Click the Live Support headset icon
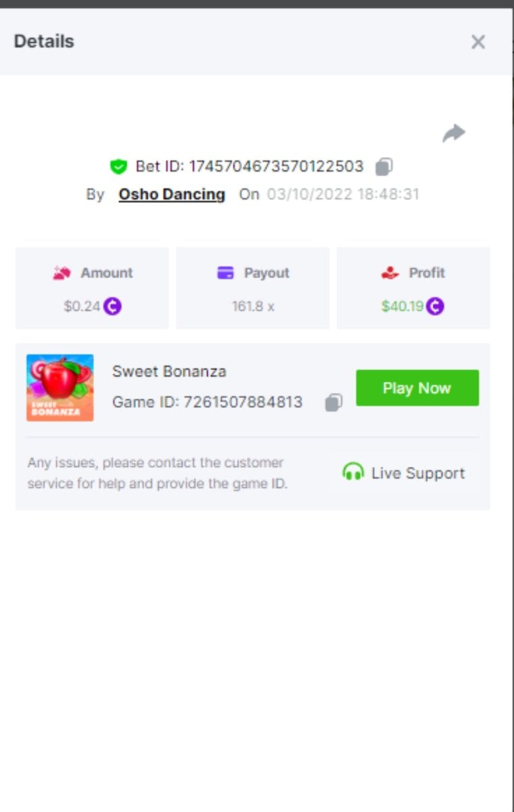The image size is (514, 812). click(353, 472)
